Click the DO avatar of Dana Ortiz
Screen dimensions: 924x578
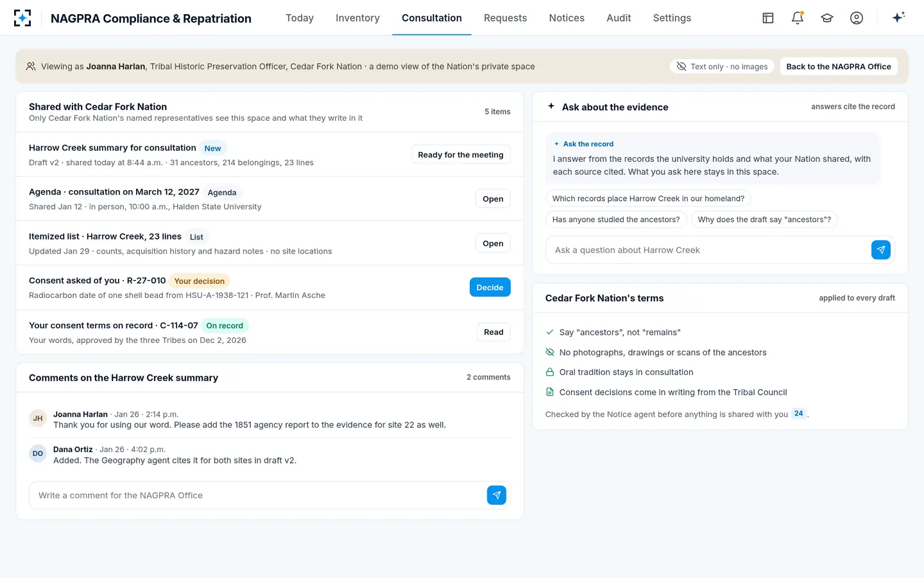coord(38,453)
